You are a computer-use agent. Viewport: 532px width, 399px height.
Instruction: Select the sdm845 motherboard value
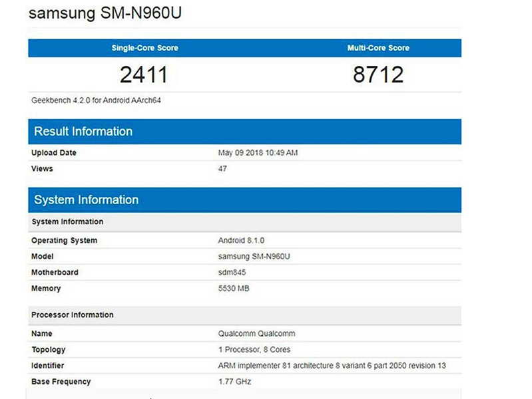pyautogui.click(x=232, y=273)
